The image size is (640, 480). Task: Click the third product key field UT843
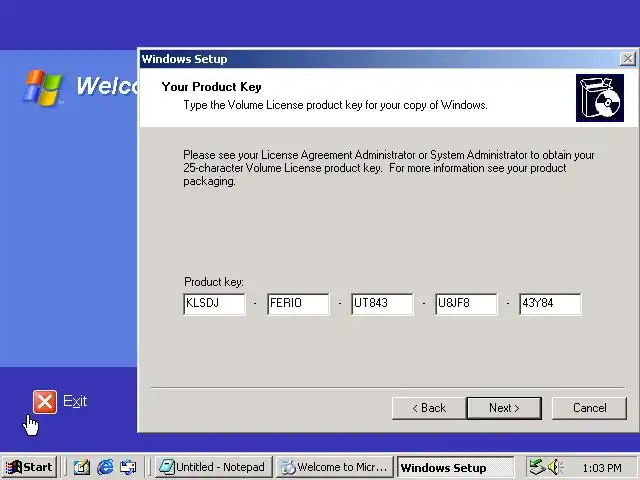point(382,304)
